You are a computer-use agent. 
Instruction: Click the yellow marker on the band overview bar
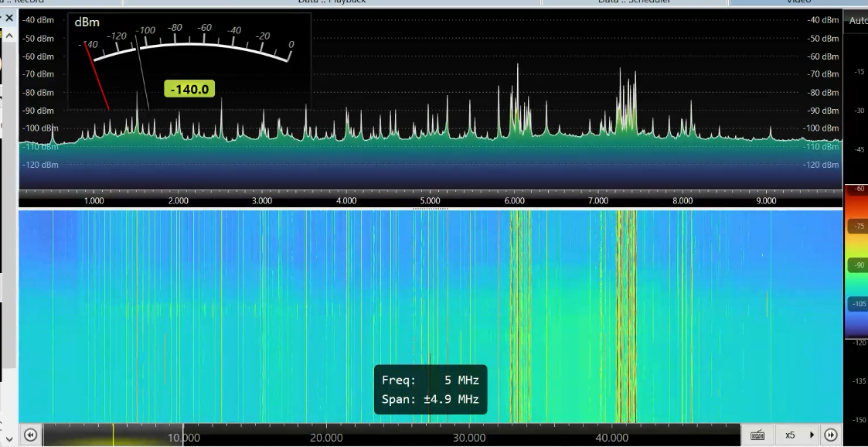click(x=113, y=435)
